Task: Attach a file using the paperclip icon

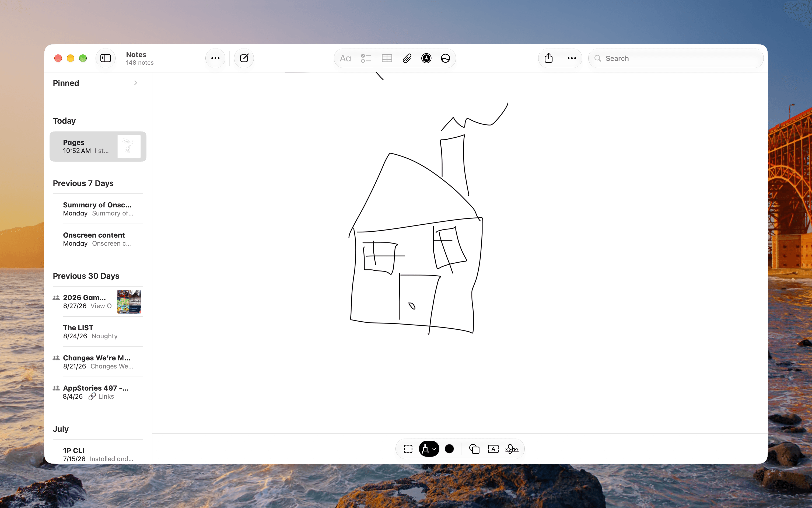Action: [407, 58]
